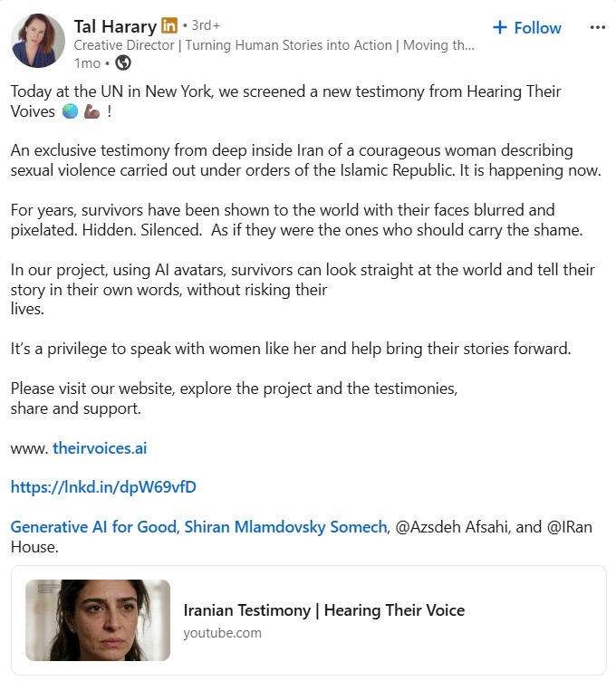Click the youtube.com source label
The image size is (616, 681).
(222, 632)
